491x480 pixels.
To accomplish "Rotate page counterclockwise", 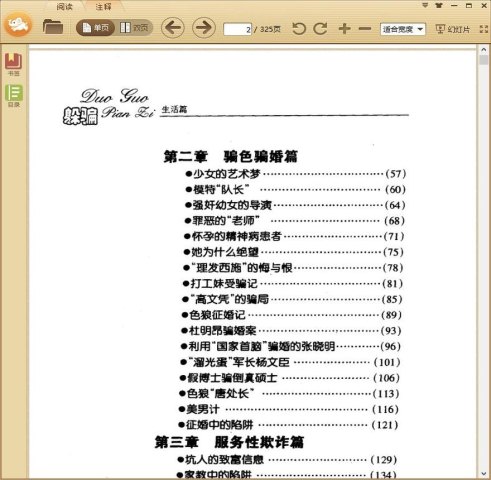I will [x=299, y=29].
